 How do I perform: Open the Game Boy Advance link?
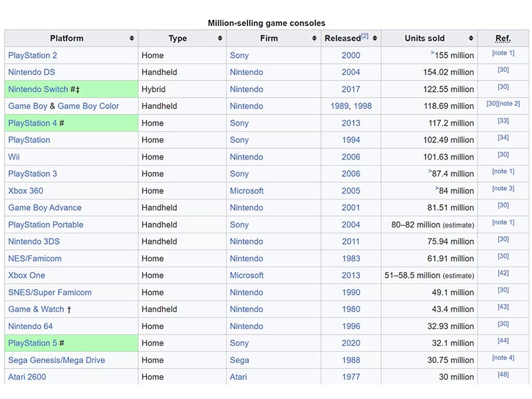tap(45, 207)
